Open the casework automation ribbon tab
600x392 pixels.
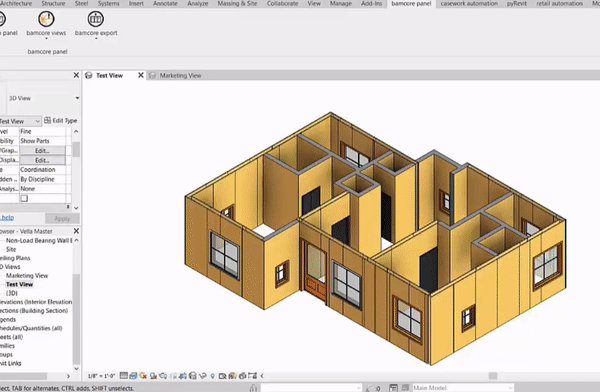(x=469, y=3)
